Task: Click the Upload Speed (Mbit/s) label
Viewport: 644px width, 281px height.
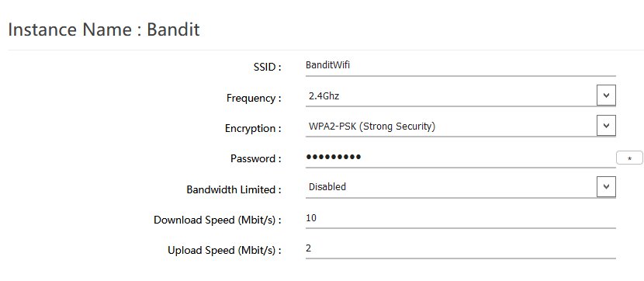Action: click(x=225, y=251)
